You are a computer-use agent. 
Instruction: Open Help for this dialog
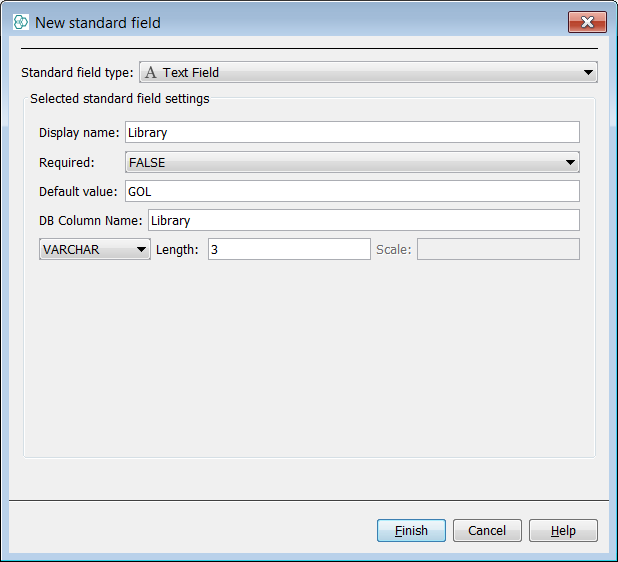563,531
